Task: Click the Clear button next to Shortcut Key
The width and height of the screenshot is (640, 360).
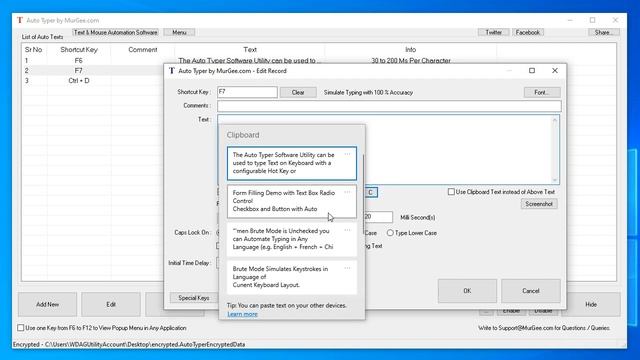Action: (x=298, y=92)
